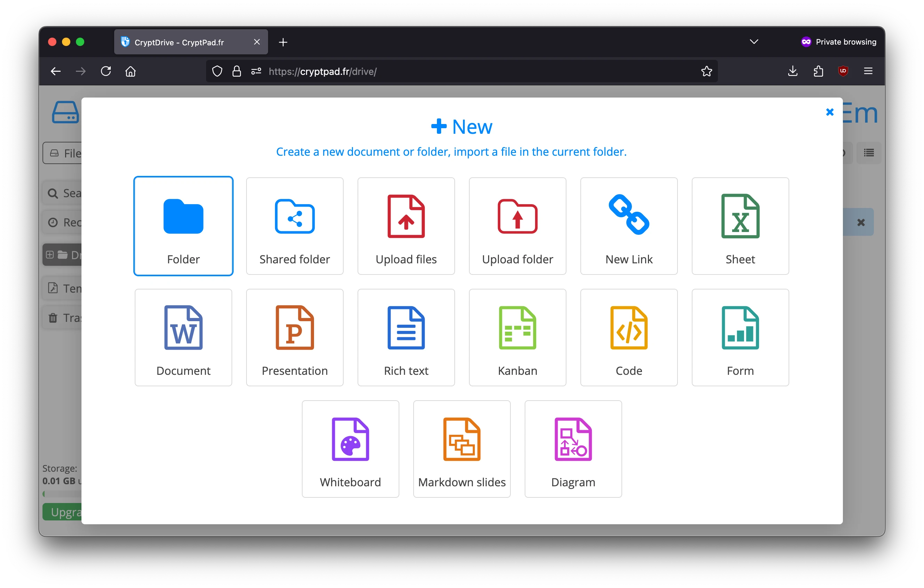Open the Firefox hamburger menu
Screen dimensions: 924x588
click(x=868, y=71)
